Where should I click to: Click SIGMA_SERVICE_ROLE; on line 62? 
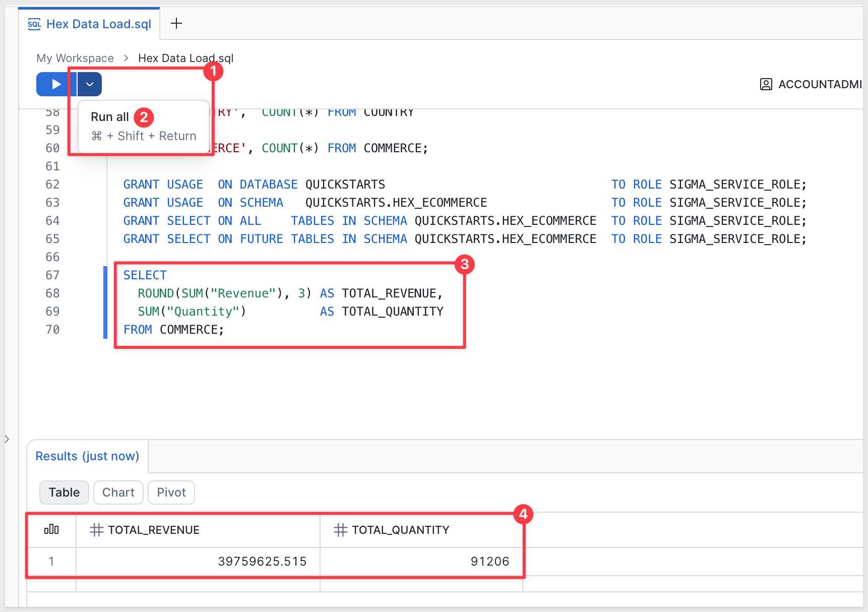click(x=738, y=185)
